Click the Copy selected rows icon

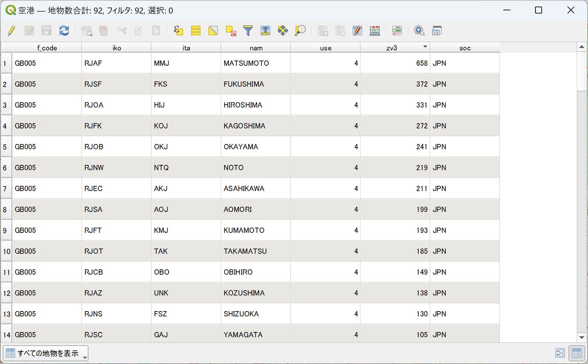tap(139, 30)
